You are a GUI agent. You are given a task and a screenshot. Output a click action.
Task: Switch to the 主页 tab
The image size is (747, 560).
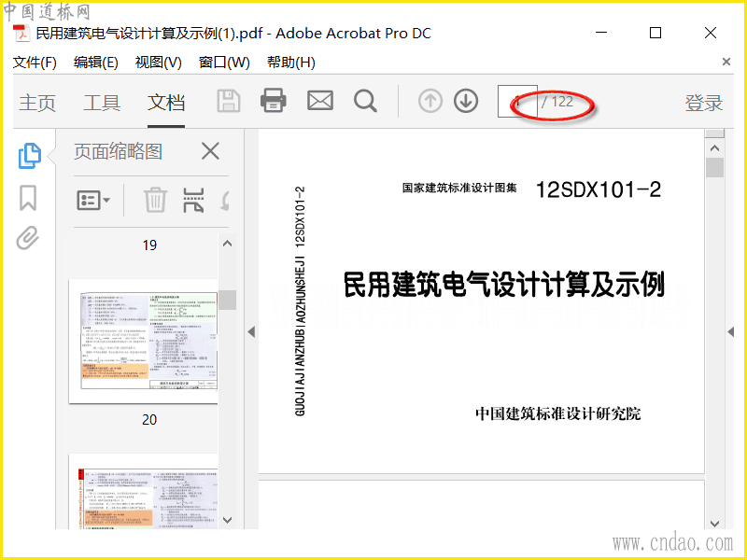click(37, 103)
